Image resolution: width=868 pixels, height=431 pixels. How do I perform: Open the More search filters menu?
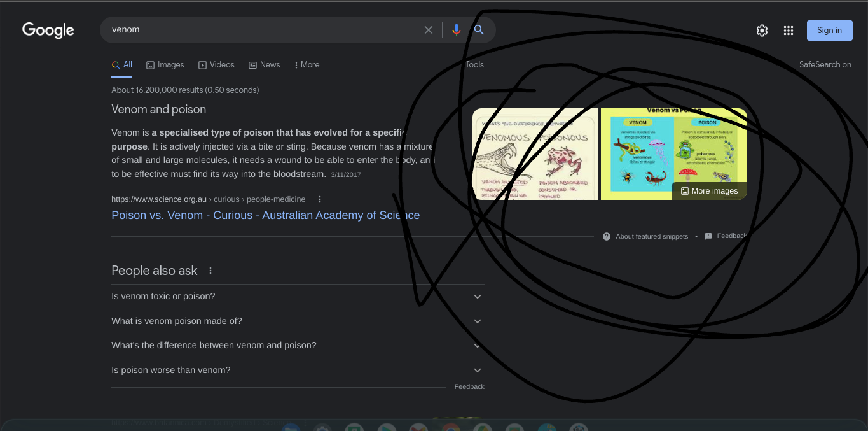[x=307, y=65]
